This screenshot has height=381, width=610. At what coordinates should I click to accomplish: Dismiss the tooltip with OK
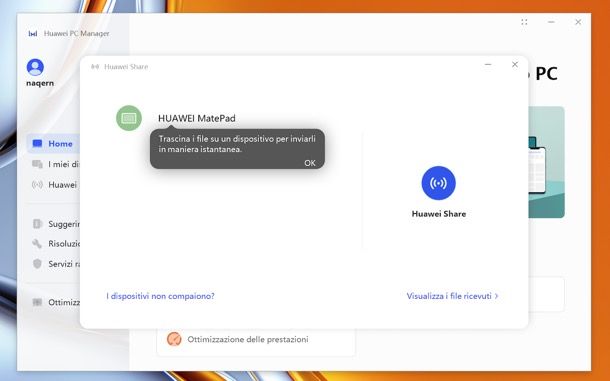[x=310, y=163]
